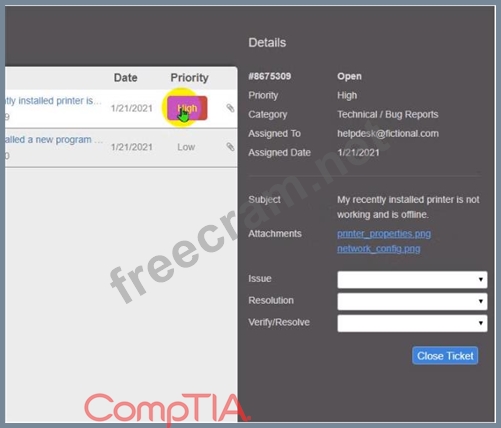Select the 1/21/2021 date on Low ticket

(132, 147)
